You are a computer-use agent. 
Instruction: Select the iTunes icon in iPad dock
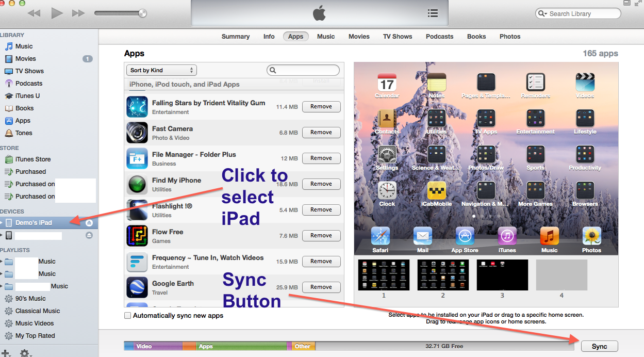click(507, 236)
